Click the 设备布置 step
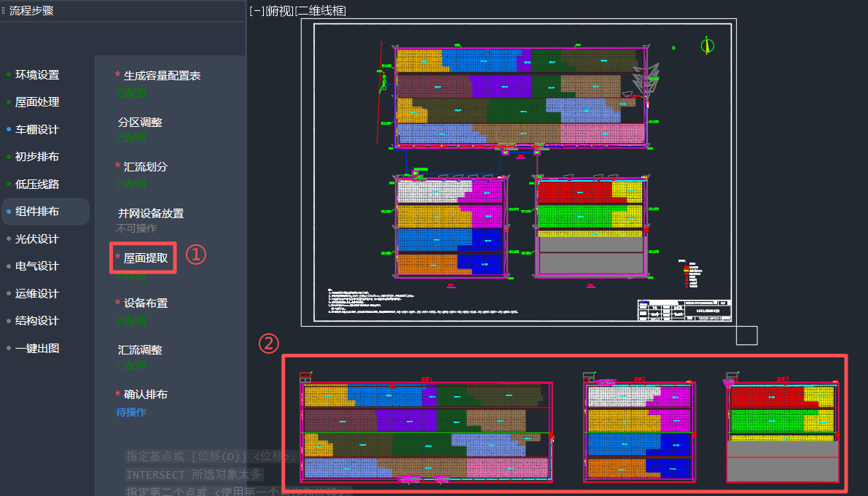Viewport: 868px width, 496px height. tap(145, 303)
